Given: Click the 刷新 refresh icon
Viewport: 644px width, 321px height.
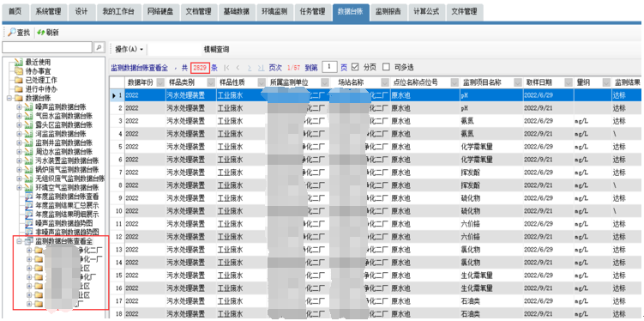Looking at the screenshot, I should pos(40,32).
